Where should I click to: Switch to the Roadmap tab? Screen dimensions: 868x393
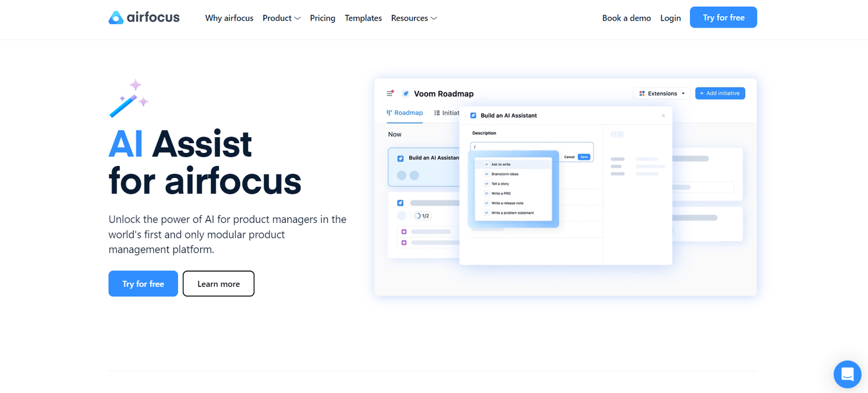(405, 113)
